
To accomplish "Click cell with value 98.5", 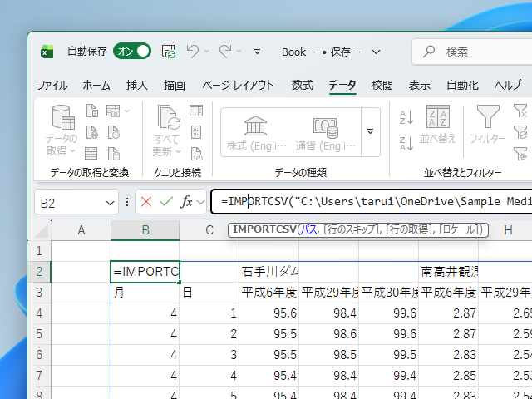I will 329,355.
